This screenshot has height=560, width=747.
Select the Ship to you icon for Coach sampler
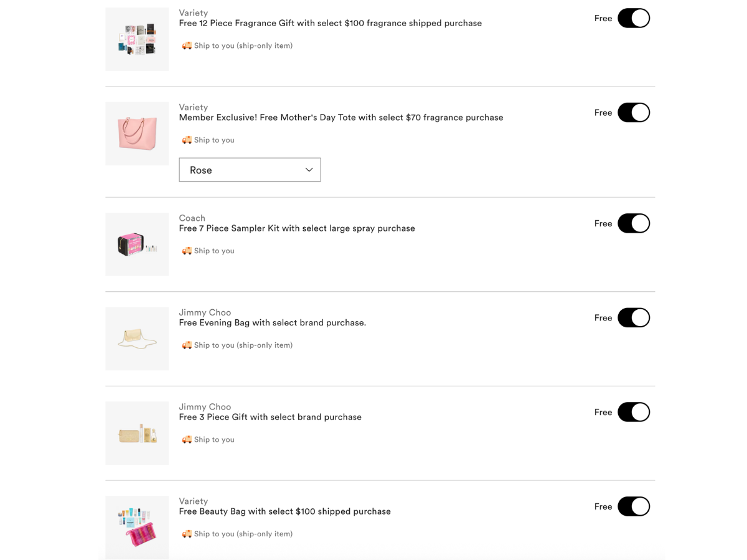tap(187, 251)
